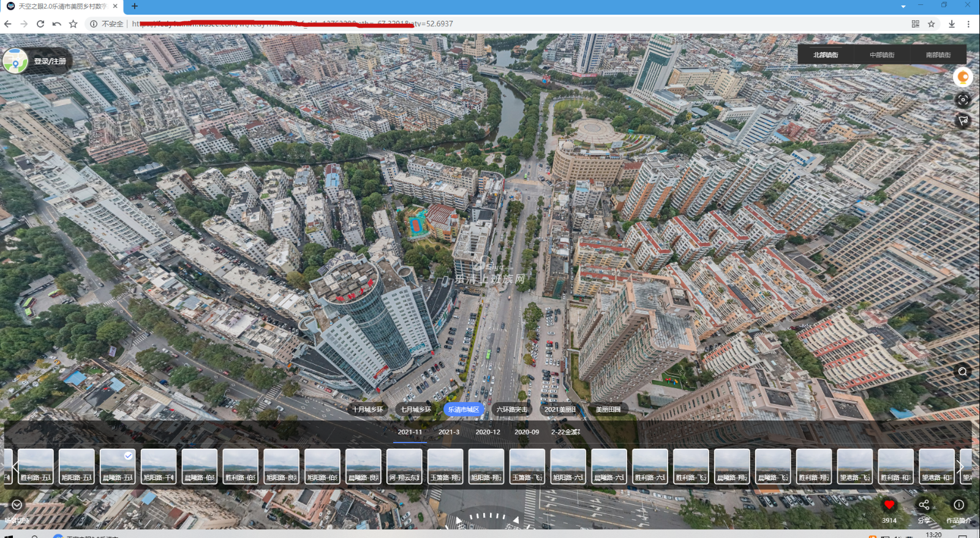
Task: Open the 作品简介 info icon
Action: [x=959, y=505]
